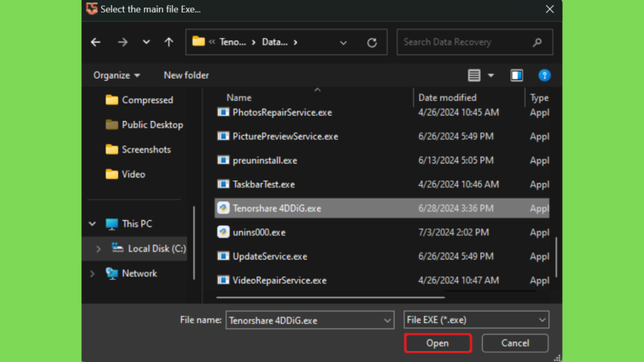The image size is (644, 362).
Task: Go back to the previous folder
Action: pos(96,42)
